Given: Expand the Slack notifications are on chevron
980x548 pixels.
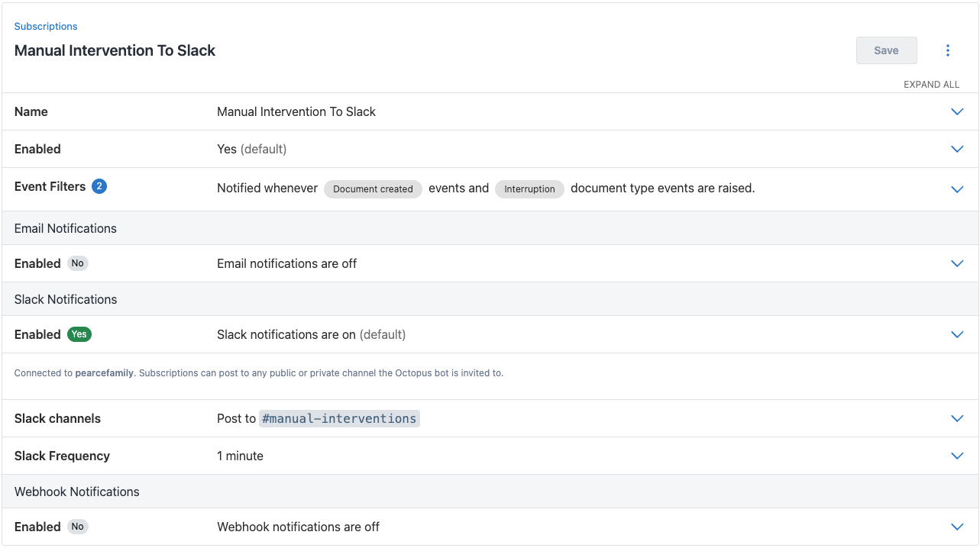Looking at the screenshot, I should click(x=957, y=334).
